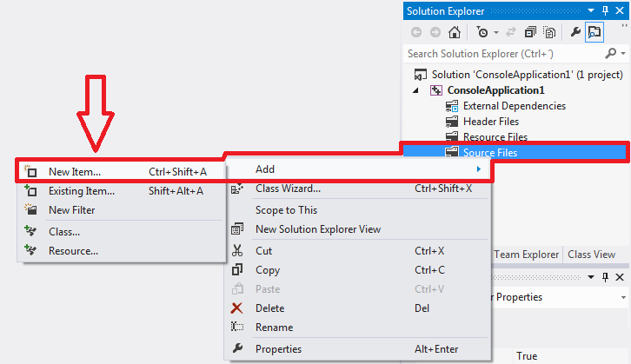Image resolution: width=631 pixels, height=364 pixels.
Task: Open the Properties object selector dropdown
Action: [x=623, y=297]
